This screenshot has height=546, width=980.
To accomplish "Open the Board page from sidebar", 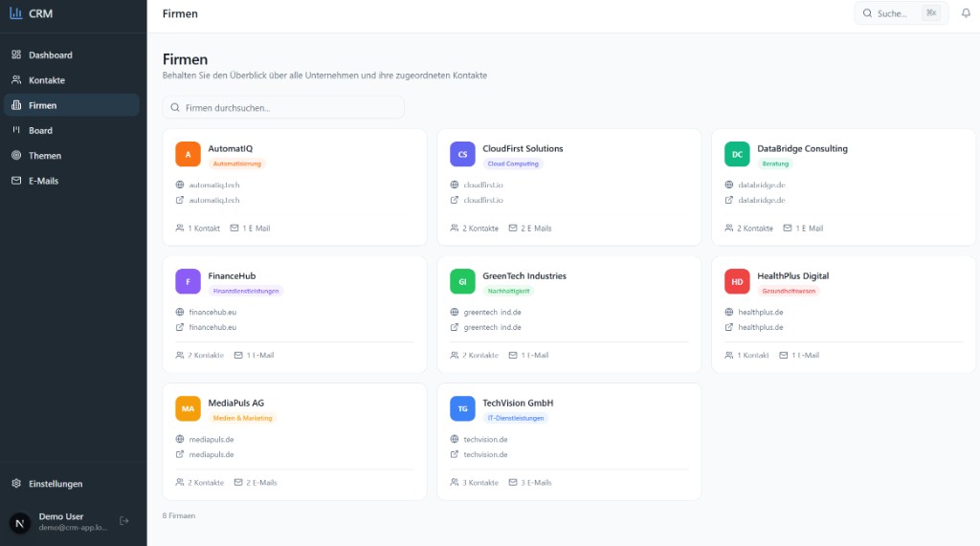I will click(40, 130).
